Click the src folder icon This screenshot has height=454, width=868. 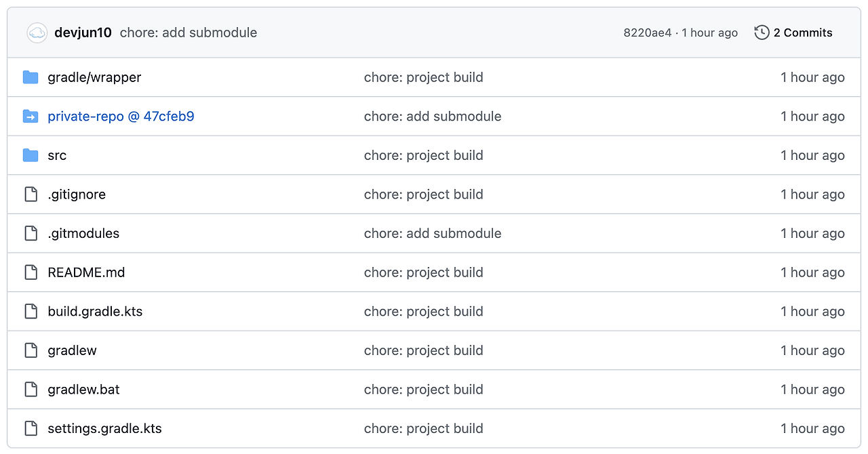coord(31,155)
